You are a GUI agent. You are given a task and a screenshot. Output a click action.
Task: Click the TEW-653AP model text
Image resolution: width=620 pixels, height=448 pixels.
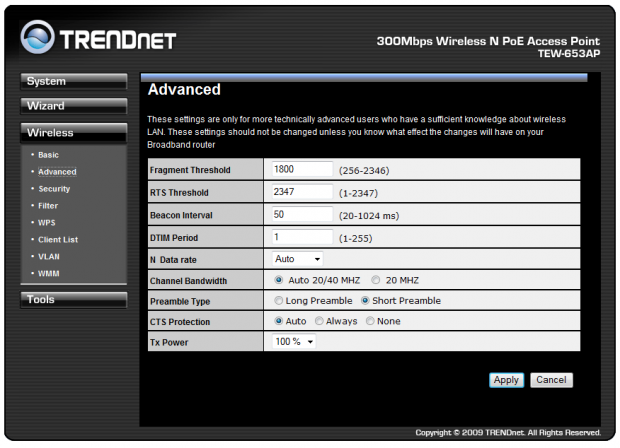[x=569, y=54]
